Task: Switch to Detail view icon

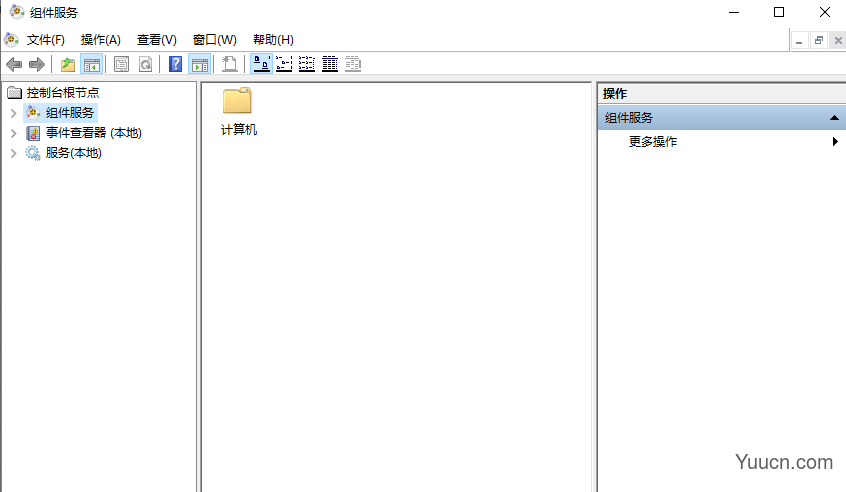Action: point(330,64)
